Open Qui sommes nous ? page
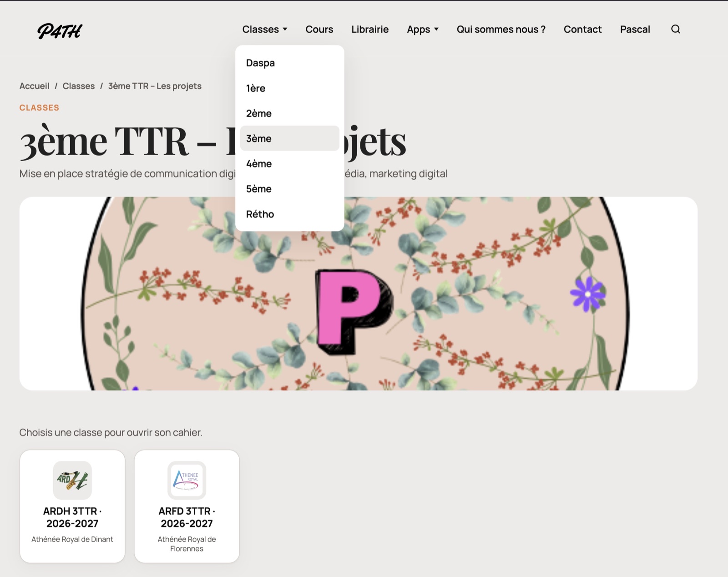This screenshot has width=728, height=577. 501,29
